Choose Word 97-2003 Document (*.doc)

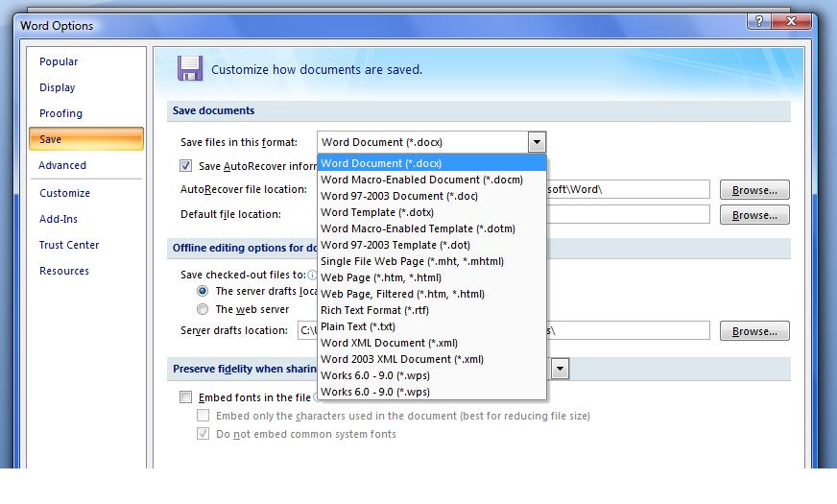pyautogui.click(x=431, y=196)
